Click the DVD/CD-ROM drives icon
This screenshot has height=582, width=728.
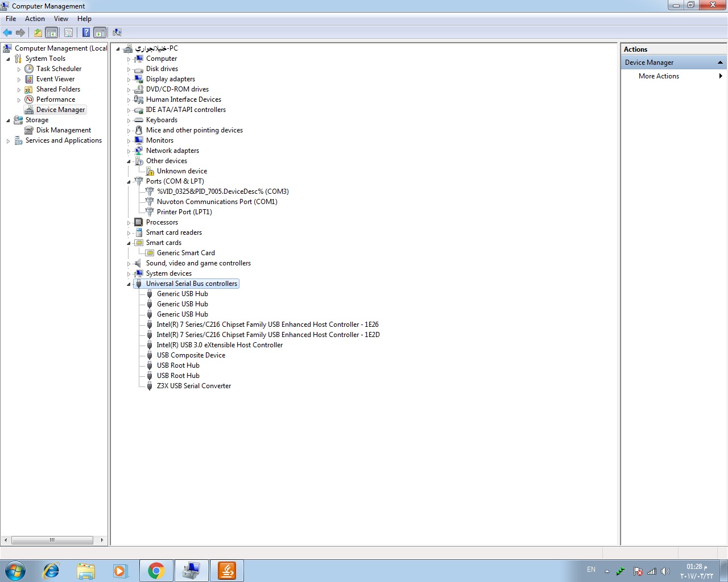[139, 89]
